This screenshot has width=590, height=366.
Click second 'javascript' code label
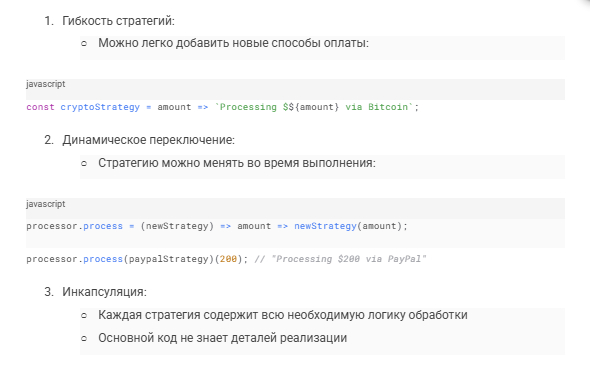tap(46, 204)
